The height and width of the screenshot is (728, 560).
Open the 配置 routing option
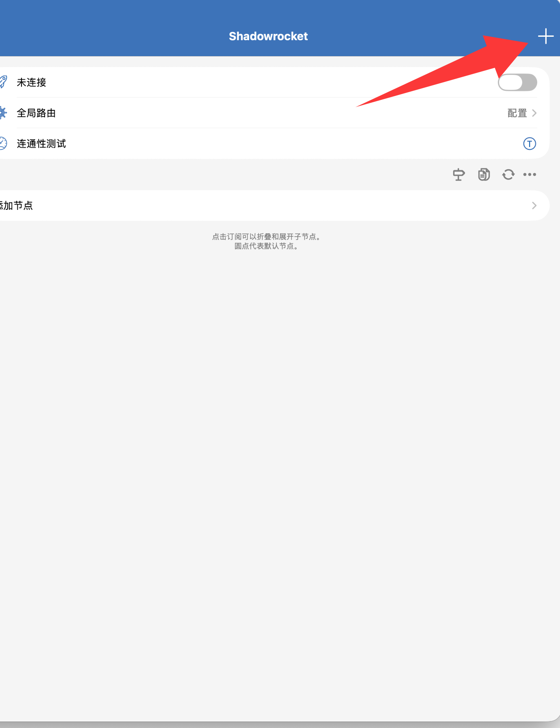(x=517, y=113)
